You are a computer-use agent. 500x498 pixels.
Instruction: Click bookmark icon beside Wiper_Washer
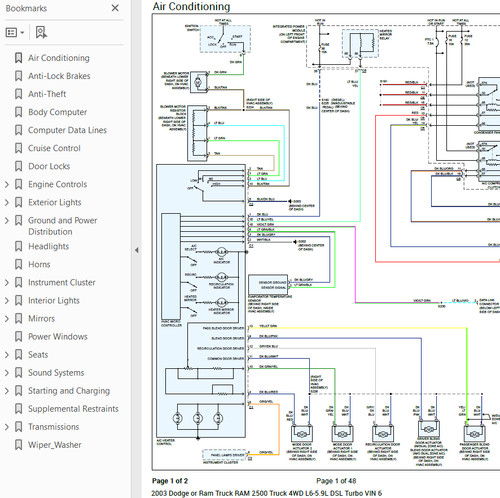pyautogui.click(x=19, y=445)
